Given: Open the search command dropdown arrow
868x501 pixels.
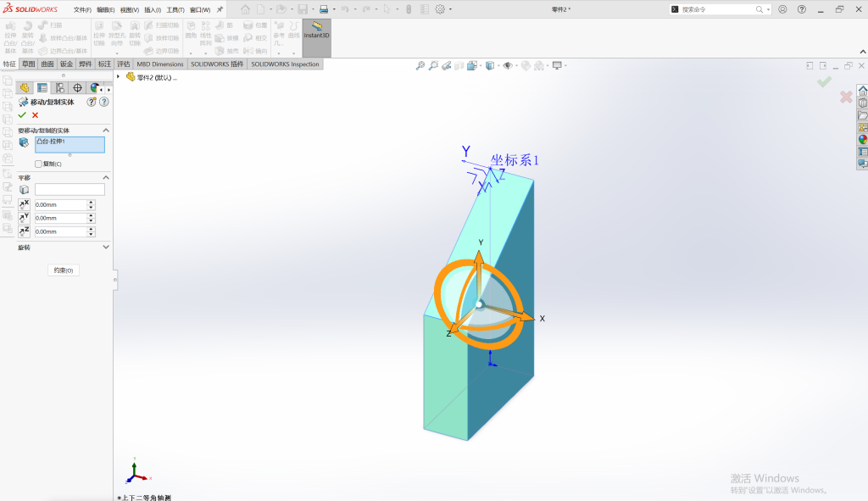Looking at the screenshot, I should coord(768,9).
